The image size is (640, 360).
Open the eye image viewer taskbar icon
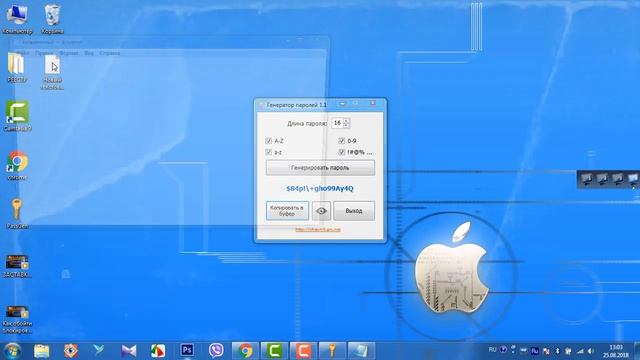tap(71, 351)
